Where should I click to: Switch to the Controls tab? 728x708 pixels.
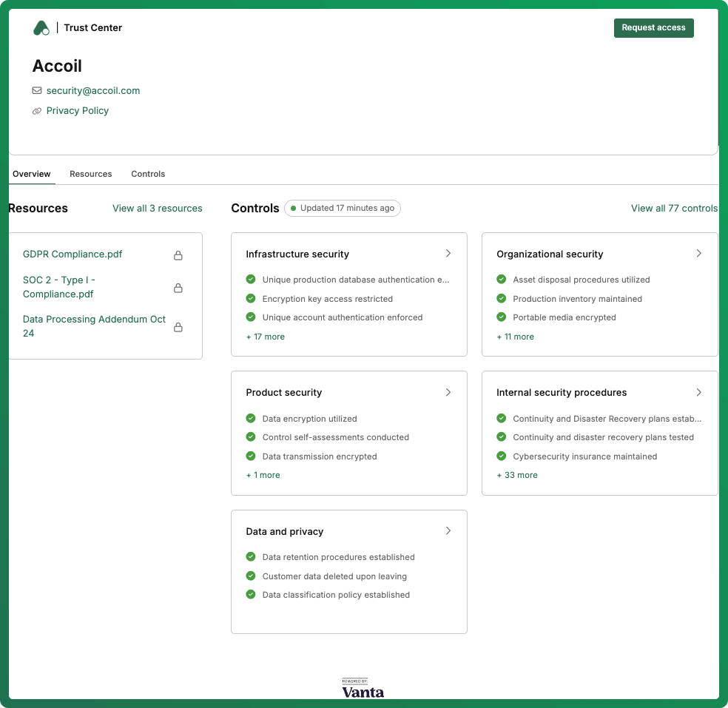148,174
